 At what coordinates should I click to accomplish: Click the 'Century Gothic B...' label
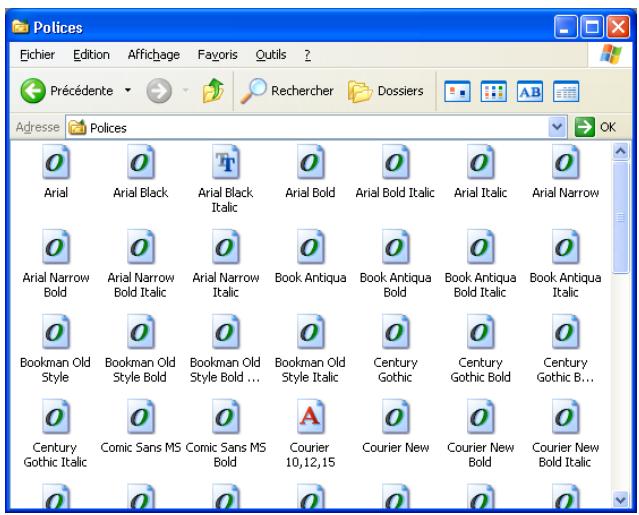click(x=565, y=370)
